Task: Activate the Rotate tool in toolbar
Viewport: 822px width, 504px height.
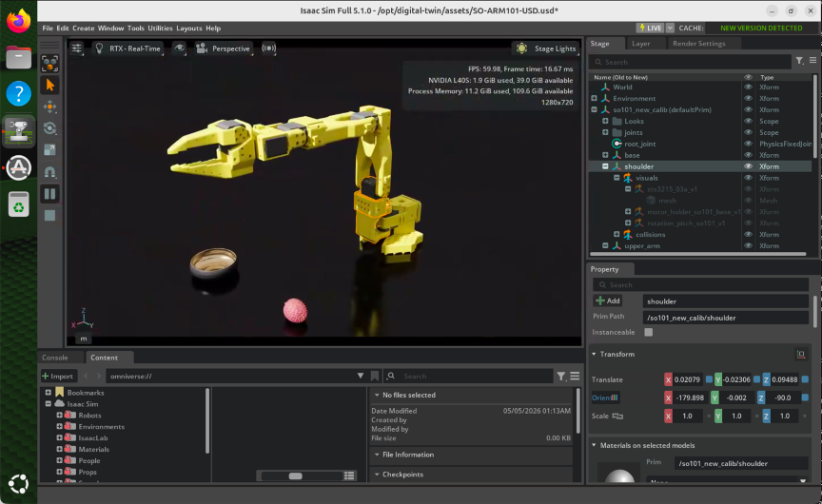Action: (49, 128)
